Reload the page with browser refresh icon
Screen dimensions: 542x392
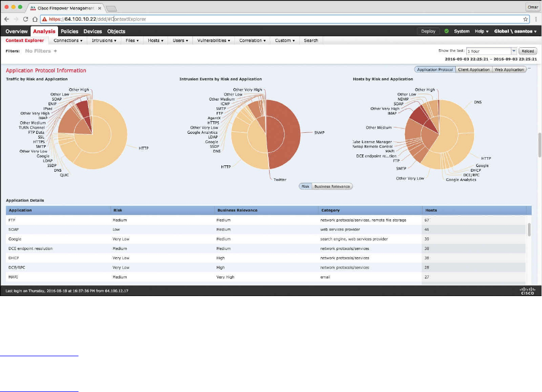(x=25, y=19)
